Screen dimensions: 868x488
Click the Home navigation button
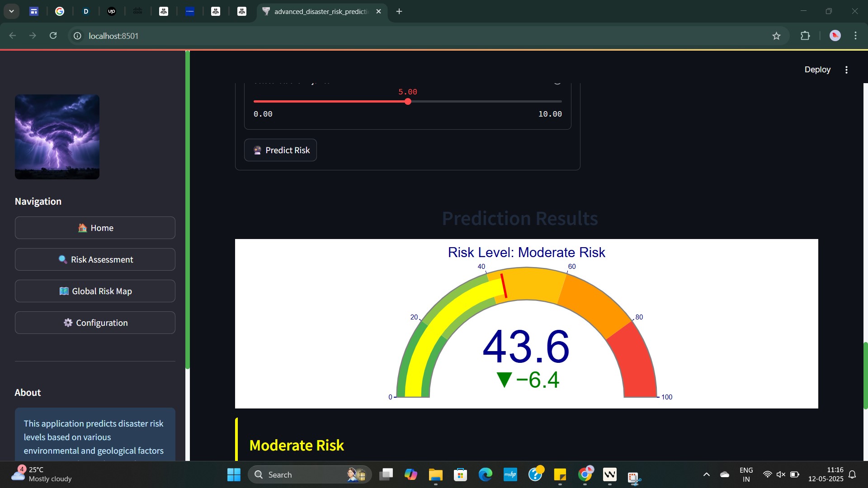click(95, 228)
